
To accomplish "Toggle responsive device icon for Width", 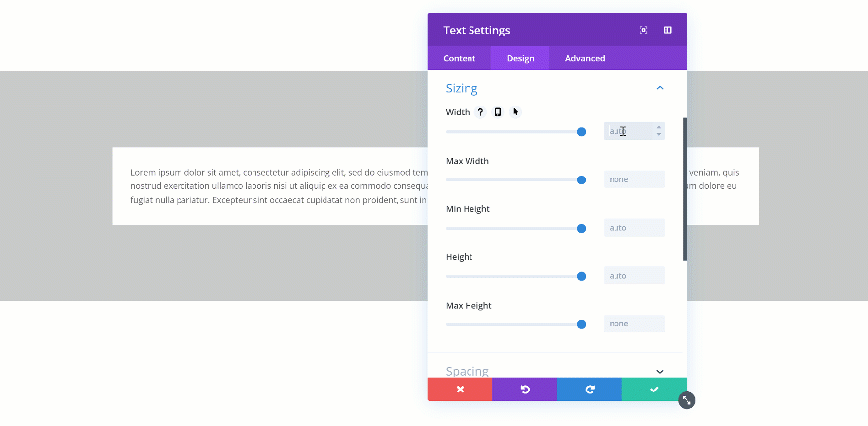I will [498, 112].
